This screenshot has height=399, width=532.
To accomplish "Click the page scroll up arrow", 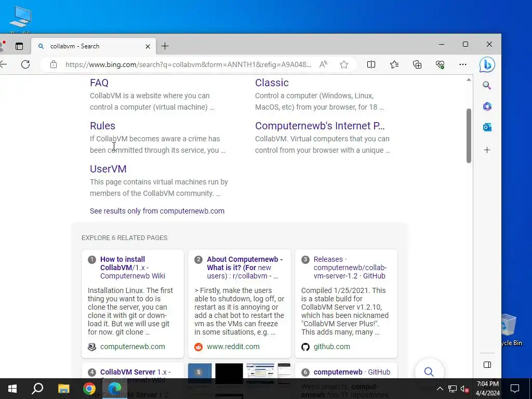I will point(469,79).
